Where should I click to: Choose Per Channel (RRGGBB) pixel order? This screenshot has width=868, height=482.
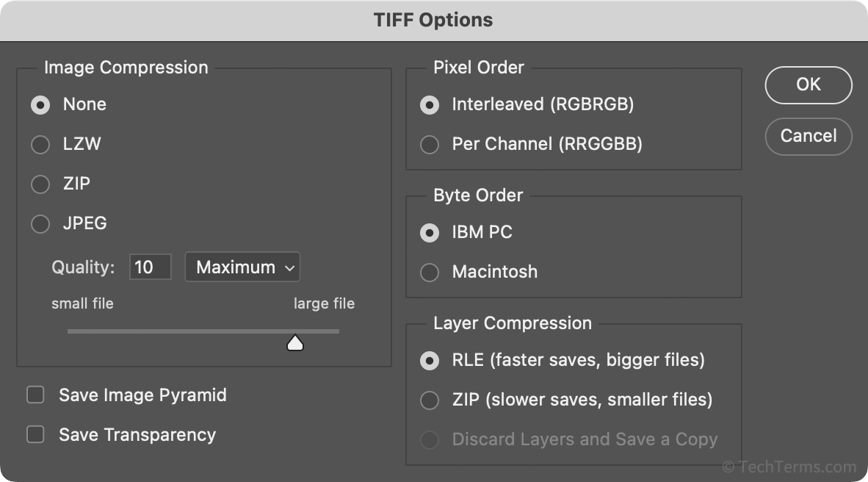coord(429,145)
